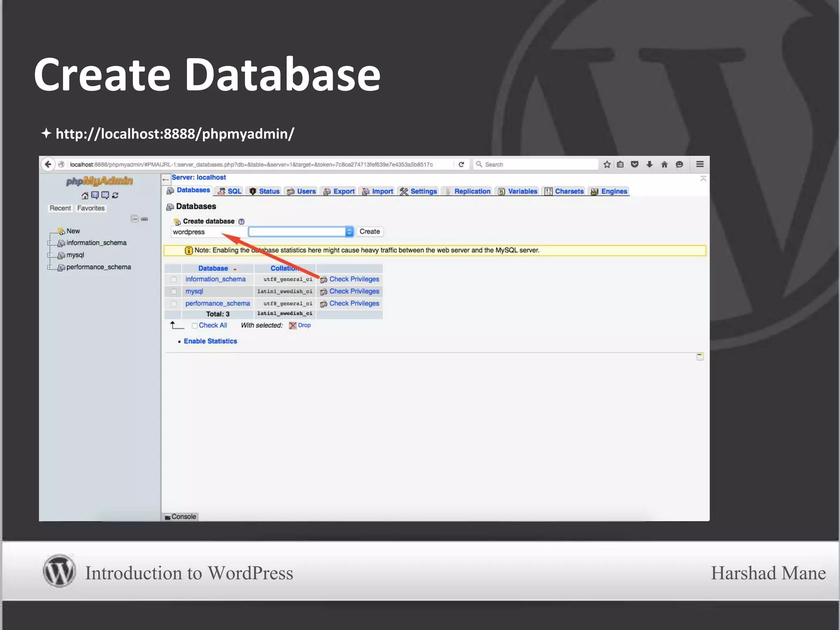Click the New database icon in tree

click(61, 231)
